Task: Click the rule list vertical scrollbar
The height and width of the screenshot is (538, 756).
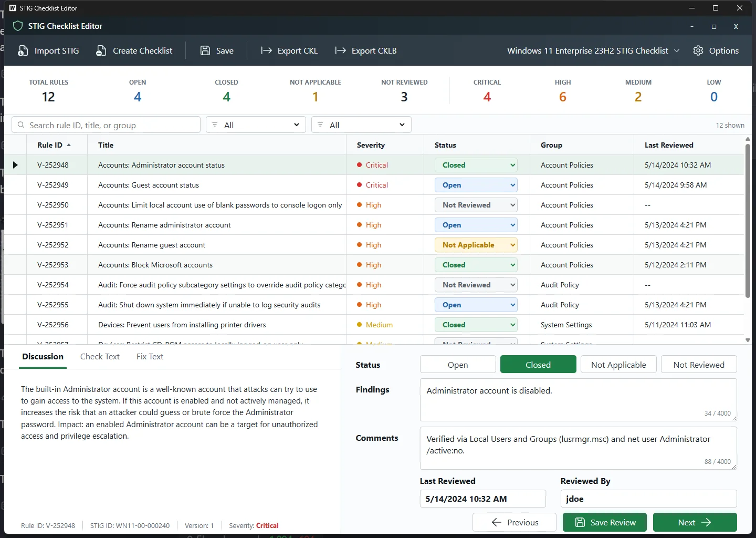Action: coord(748,221)
